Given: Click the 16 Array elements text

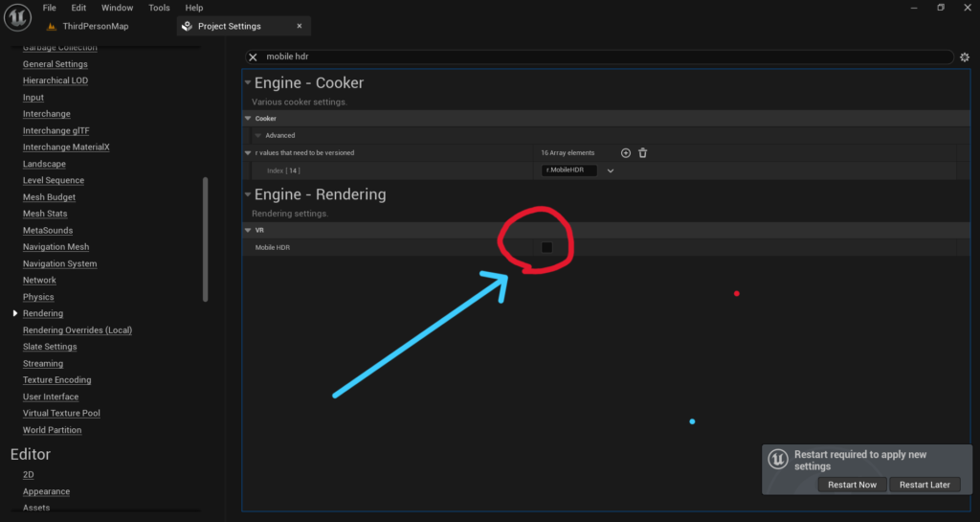Looking at the screenshot, I should coord(568,153).
